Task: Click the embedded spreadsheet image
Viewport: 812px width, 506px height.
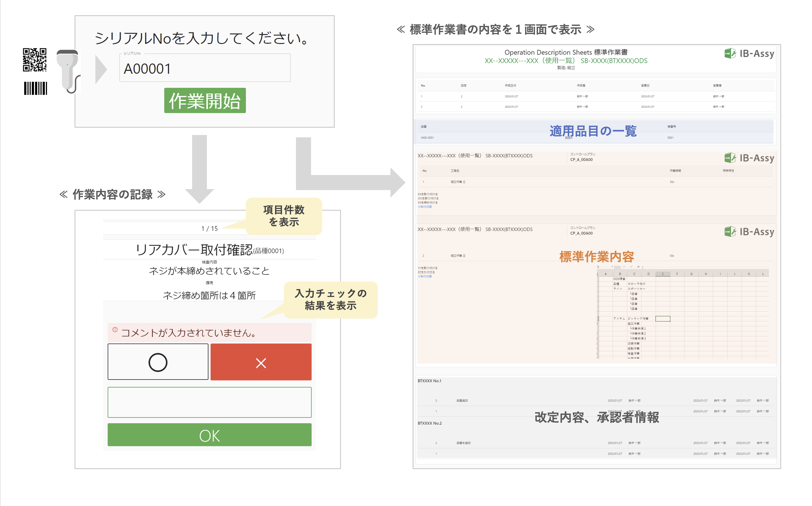Action: coord(683,312)
